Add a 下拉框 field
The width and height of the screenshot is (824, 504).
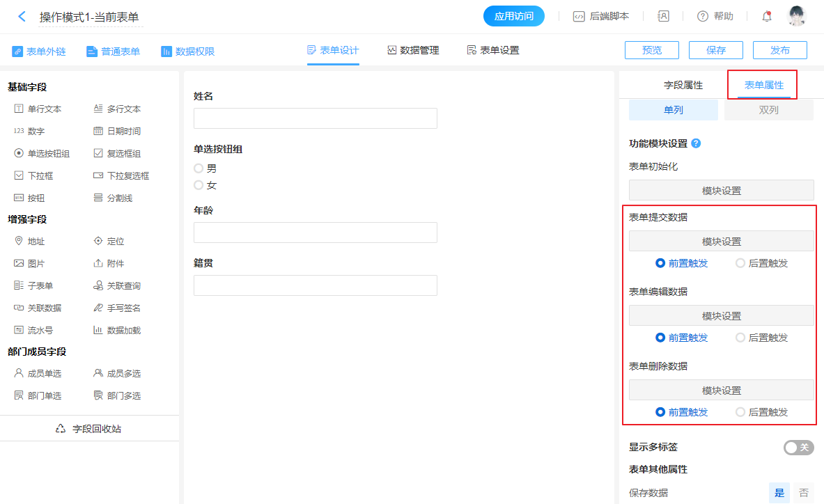pyautogui.click(x=33, y=175)
